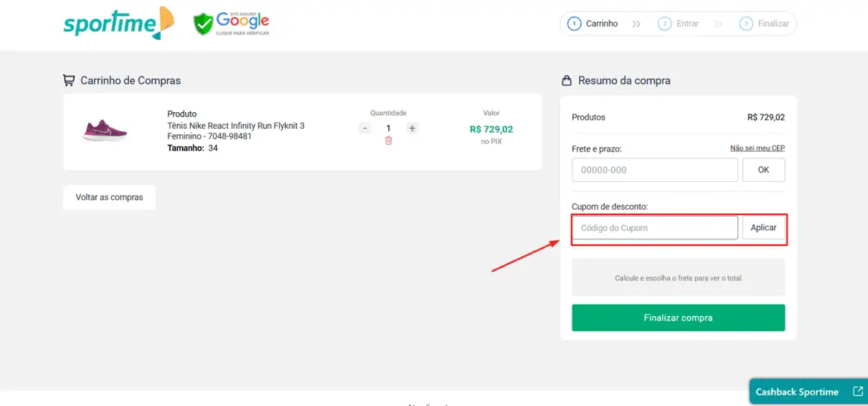Select the Tamanho: 34 size text
Viewport: 868px width, 406px height.
192,148
